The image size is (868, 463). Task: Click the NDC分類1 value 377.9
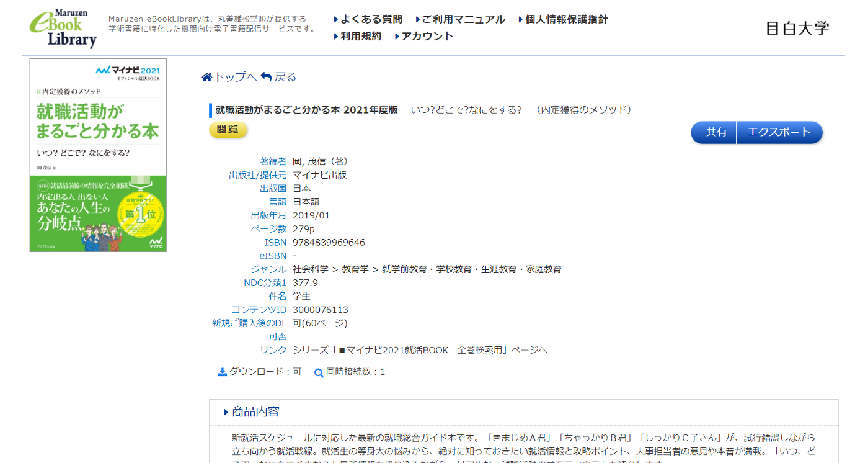(x=305, y=282)
